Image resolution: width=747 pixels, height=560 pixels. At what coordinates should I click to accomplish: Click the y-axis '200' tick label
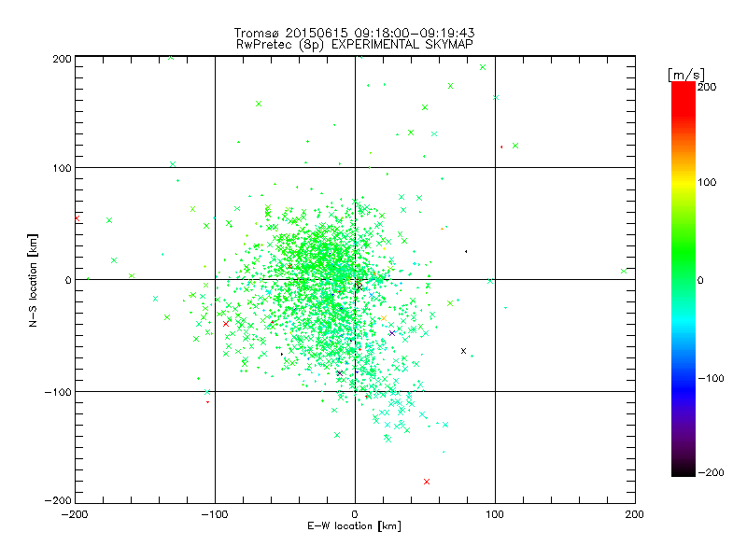point(62,60)
